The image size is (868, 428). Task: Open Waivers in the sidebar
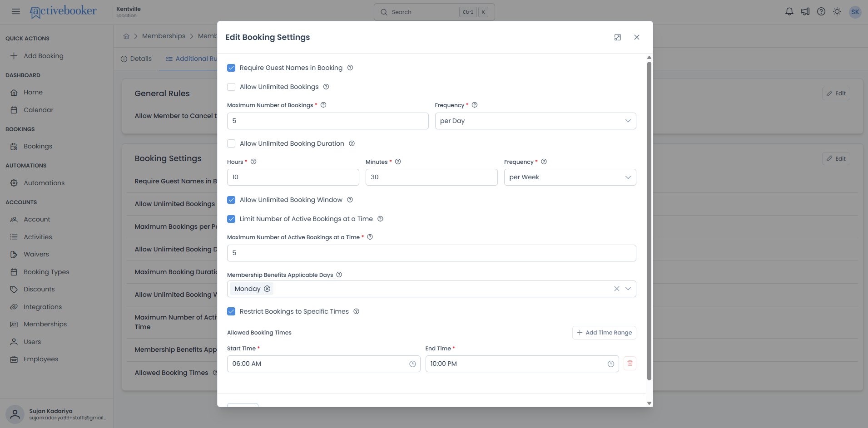(36, 254)
